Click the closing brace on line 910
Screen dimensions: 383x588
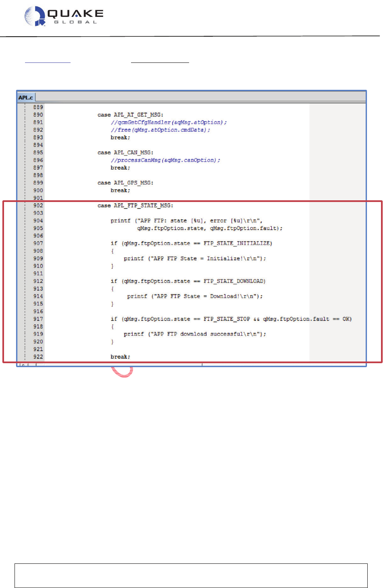click(112, 266)
